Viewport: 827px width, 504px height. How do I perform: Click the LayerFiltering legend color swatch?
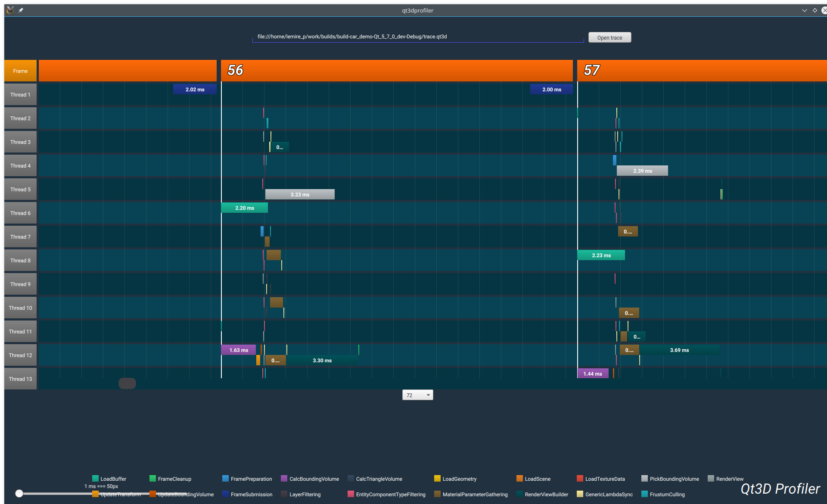click(284, 494)
